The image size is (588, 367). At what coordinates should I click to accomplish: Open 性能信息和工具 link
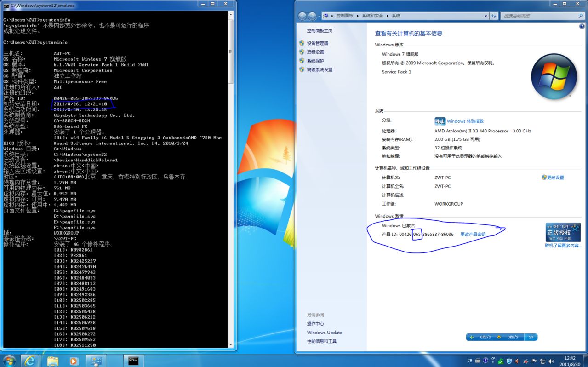(322, 341)
